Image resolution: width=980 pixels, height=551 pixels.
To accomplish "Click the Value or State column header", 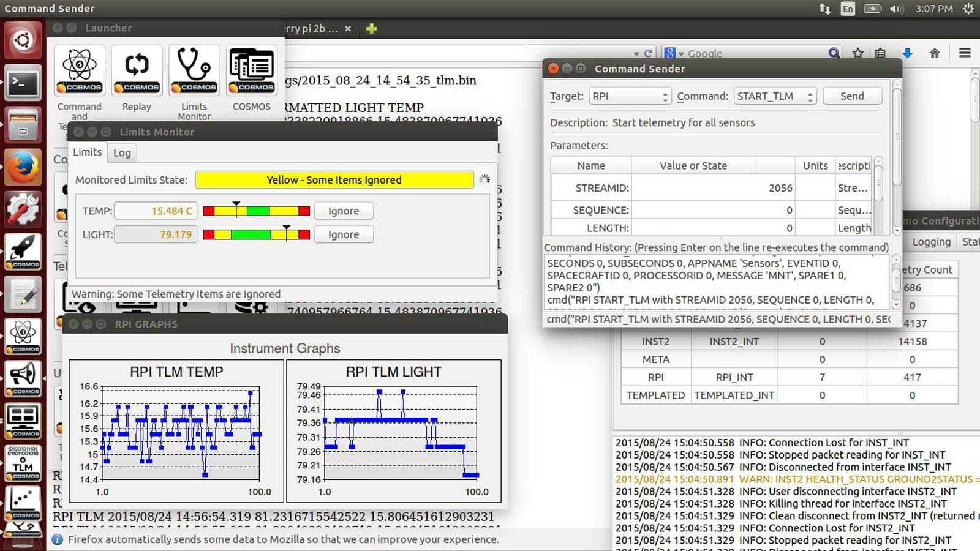I will click(693, 165).
